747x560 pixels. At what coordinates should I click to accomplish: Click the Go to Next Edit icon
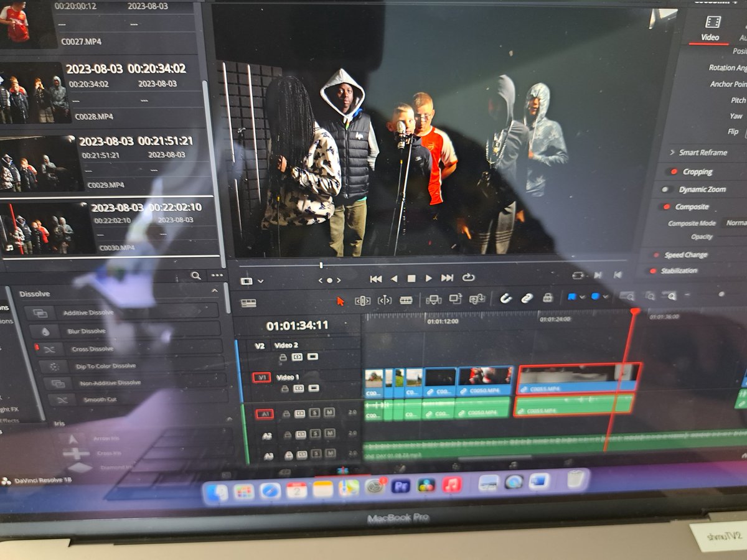pyautogui.click(x=598, y=275)
